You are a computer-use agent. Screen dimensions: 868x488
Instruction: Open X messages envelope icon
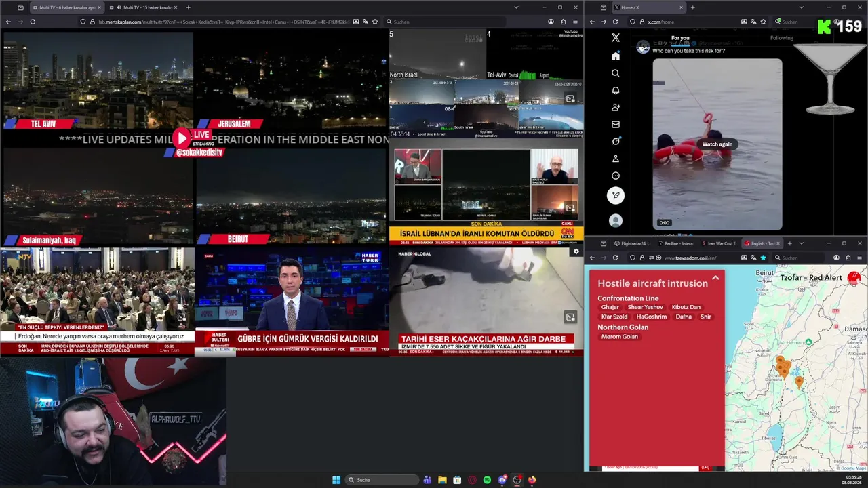(x=616, y=124)
